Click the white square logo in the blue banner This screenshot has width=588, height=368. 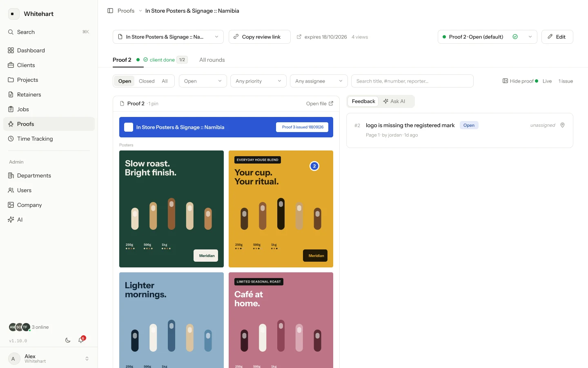tap(129, 127)
